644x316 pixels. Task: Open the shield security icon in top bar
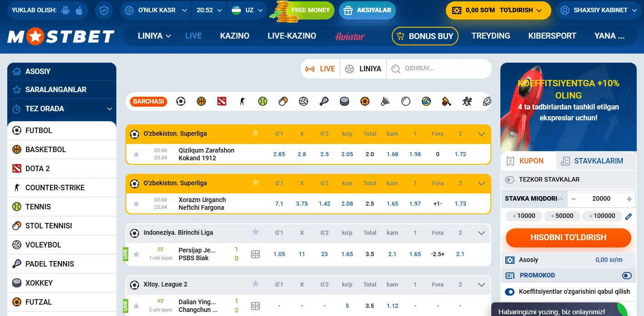click(x=104, y=10)
